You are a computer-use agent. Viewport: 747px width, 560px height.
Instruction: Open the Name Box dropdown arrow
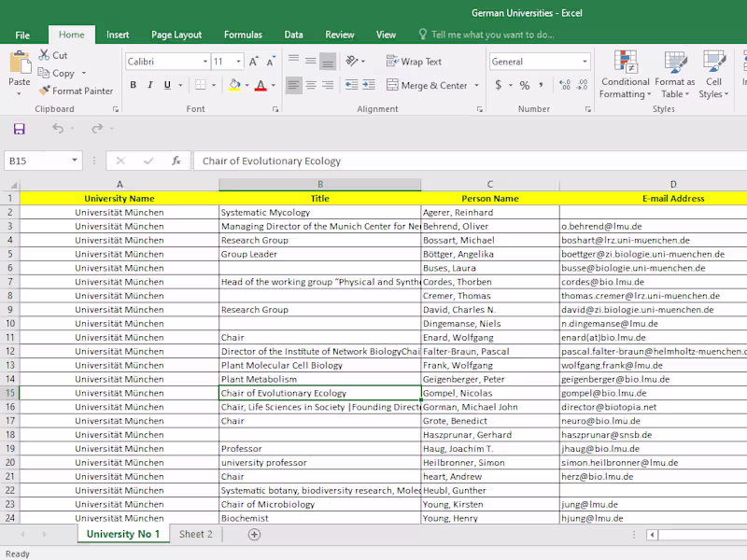[75, 161]
